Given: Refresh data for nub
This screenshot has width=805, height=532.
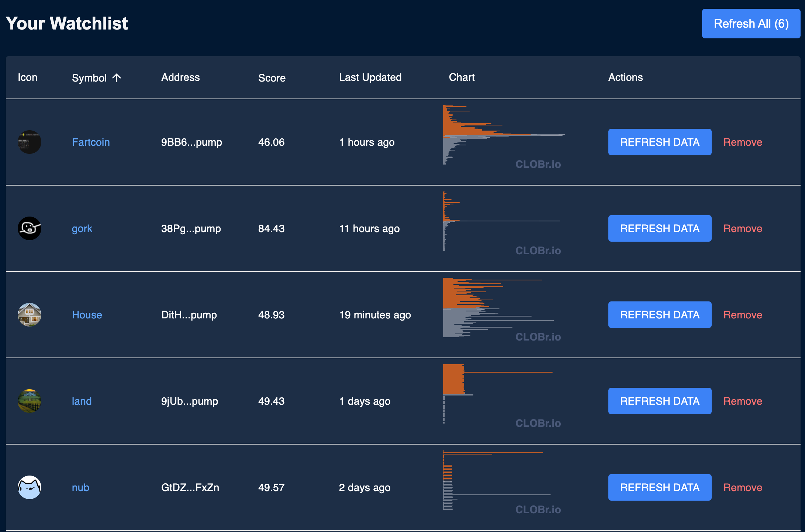Looking at the screenshot, I should [x=660, y=487].
